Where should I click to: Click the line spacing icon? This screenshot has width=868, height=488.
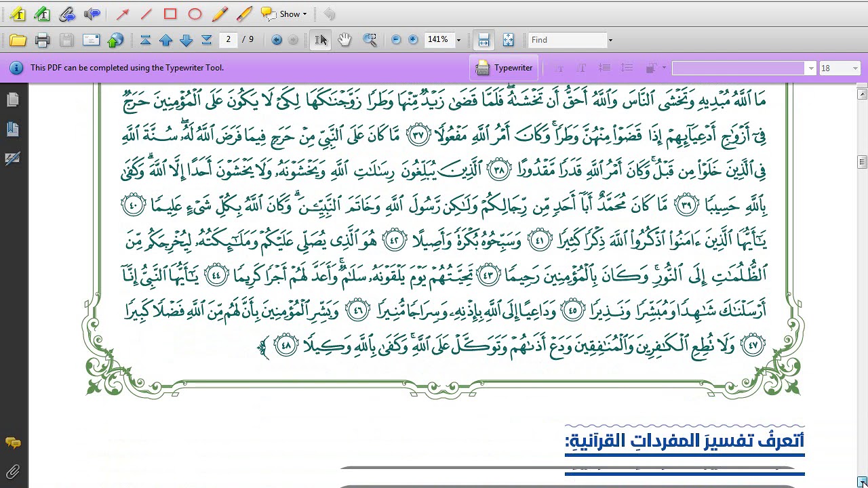pos(627,68)
